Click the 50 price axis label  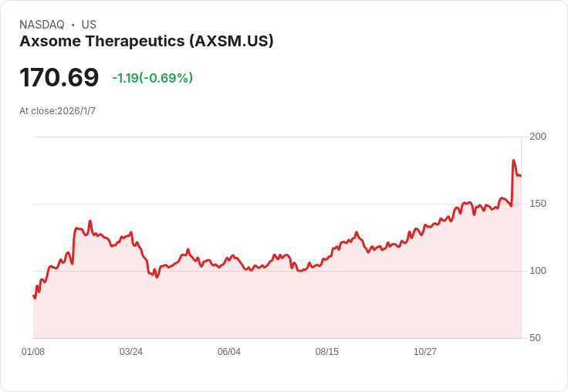tap(535, 338)
